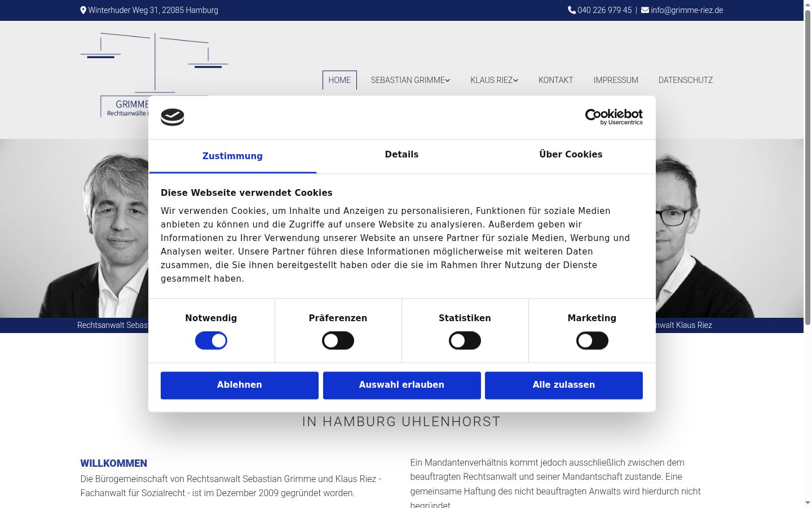Open the Über Cookies tab
The height and width of the screenshot is (508, 812).
(571, 155)
